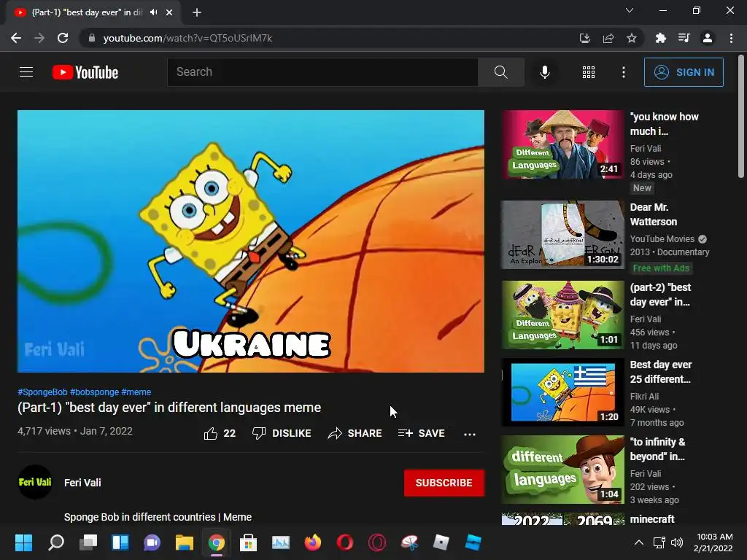Open (part-2) "best day ever" thumbnail
The width and height of the screenshot is (747, 560).
pyautogui.click(x=562, y=315)
